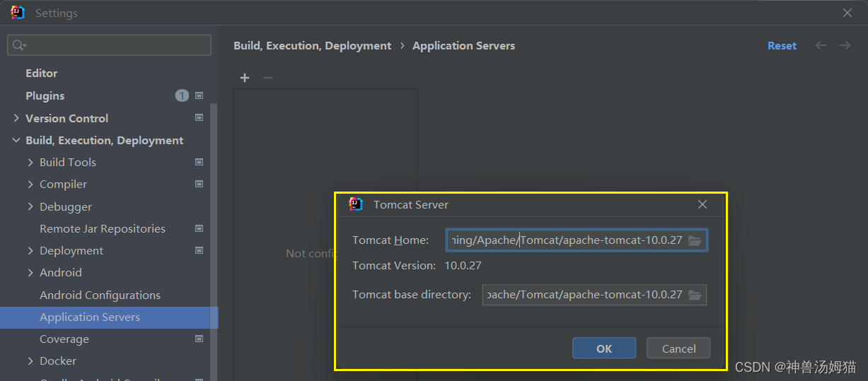The height and width of the screenshot is (381, 868).
Task: Click OK in Tomcat Server dialog
Action: tap(604, 348)
